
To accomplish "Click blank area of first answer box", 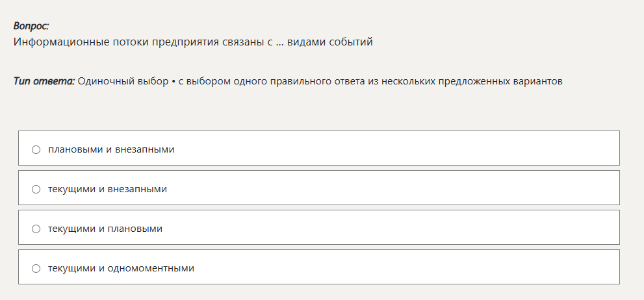I will 403,149.
